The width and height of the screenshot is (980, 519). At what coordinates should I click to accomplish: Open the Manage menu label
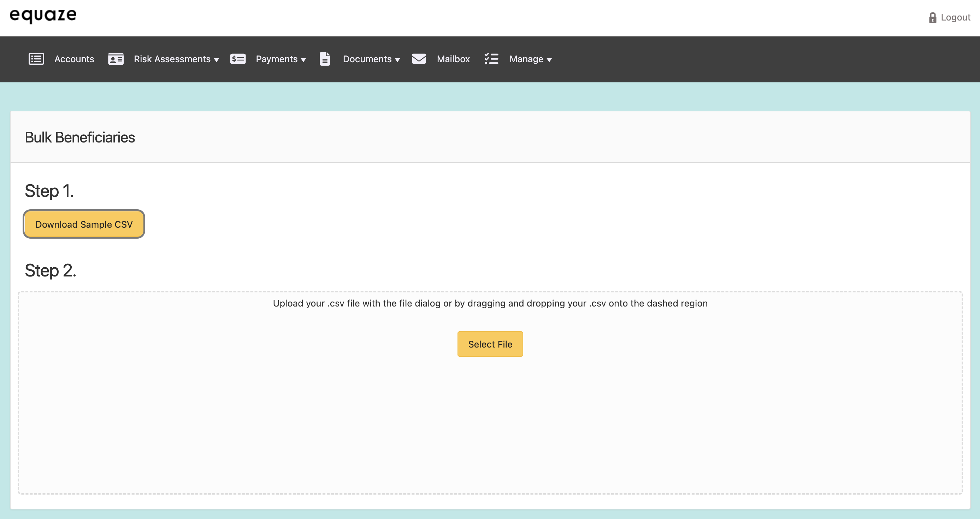[526, 59]
